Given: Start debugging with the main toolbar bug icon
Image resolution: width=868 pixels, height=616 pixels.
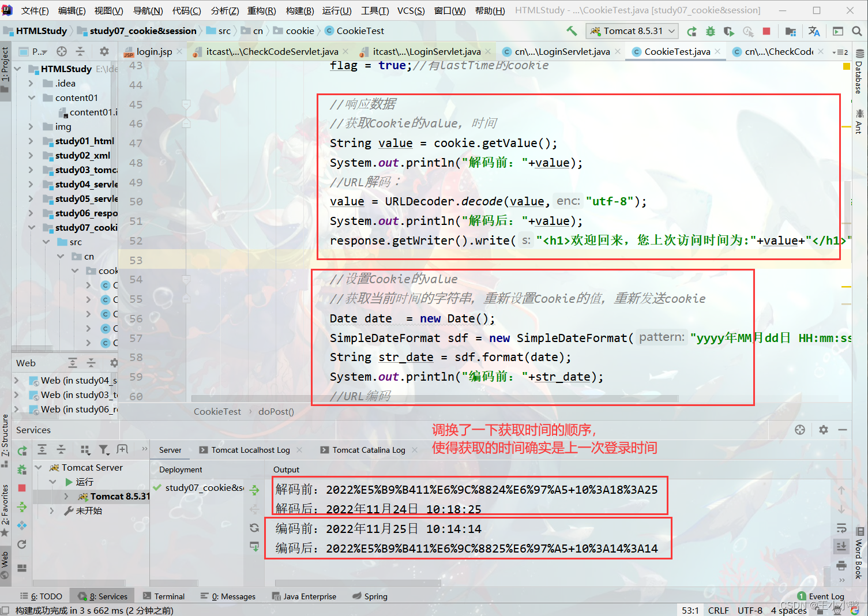Looking at the screenshot, I should pyautogui.click(x=711, y=31).
